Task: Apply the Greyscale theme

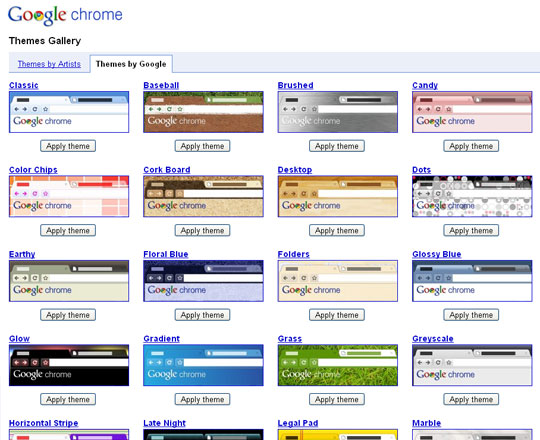Action: 471,399
